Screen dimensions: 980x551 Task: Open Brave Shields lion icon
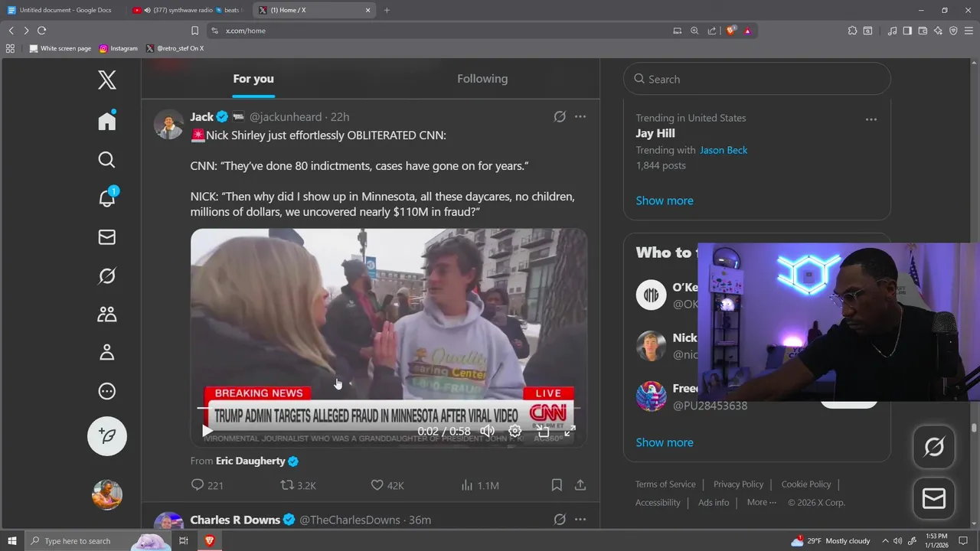coord(731,31)
